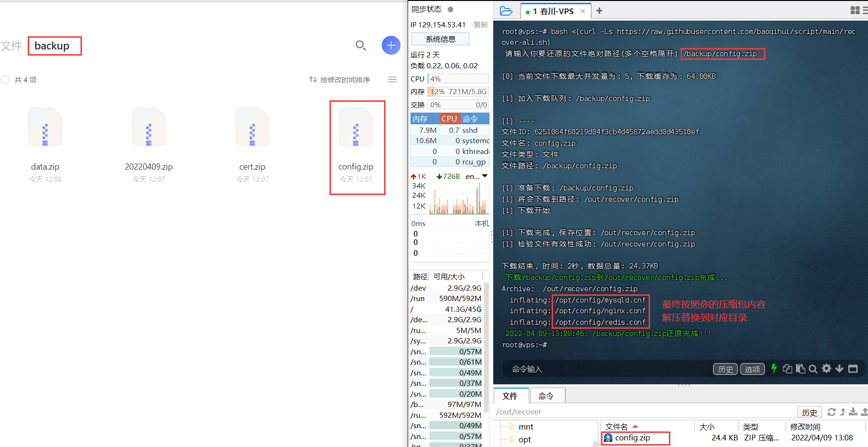Click the 文件 breadcrumb link

click(11, 46)
